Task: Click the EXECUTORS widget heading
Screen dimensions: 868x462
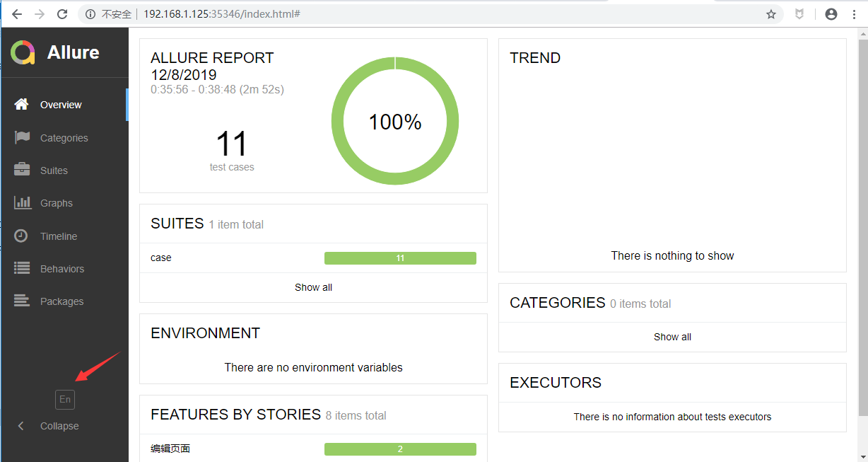Action: pos(556,383)
